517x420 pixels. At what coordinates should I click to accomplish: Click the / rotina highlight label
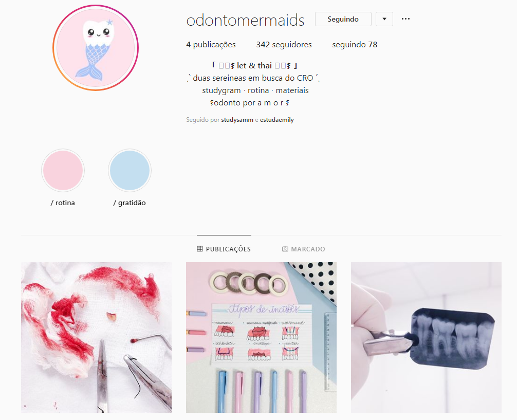coord(63,203)
